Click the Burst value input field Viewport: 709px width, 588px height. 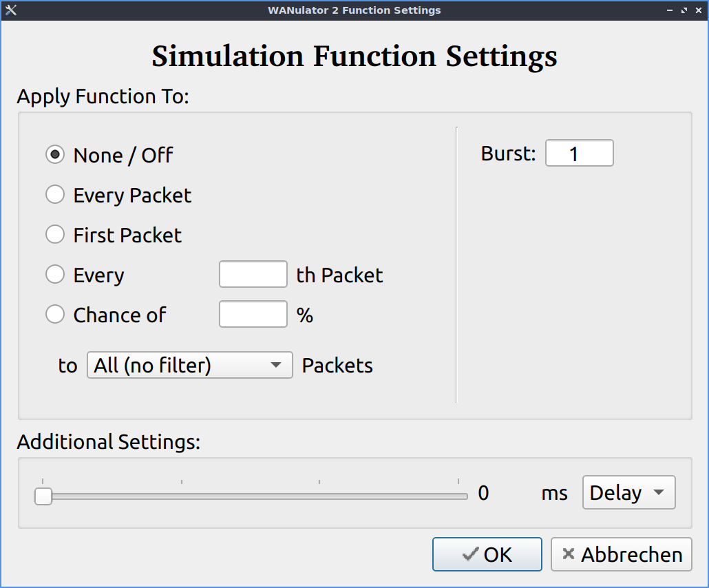click(x=579, y=153)
